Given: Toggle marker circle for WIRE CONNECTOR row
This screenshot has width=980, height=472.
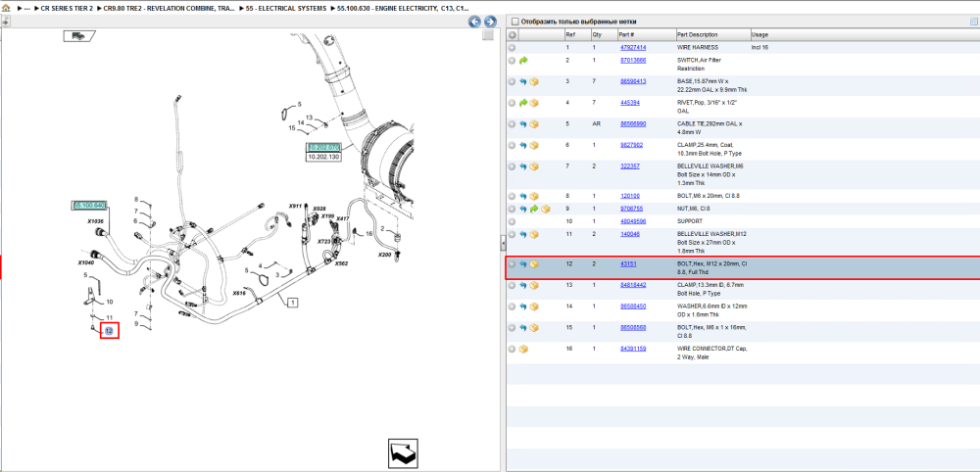Looking at the screenshot, I should point(512,349).
